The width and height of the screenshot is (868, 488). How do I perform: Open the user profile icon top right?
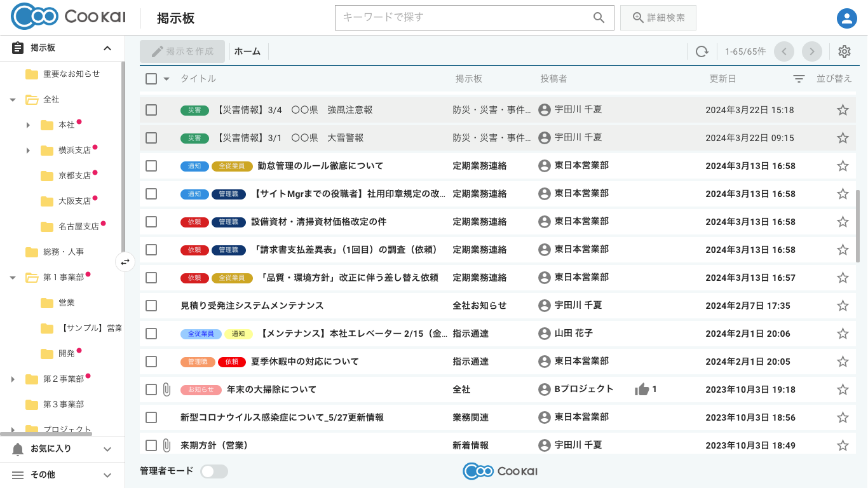click(x=846, y=18)
